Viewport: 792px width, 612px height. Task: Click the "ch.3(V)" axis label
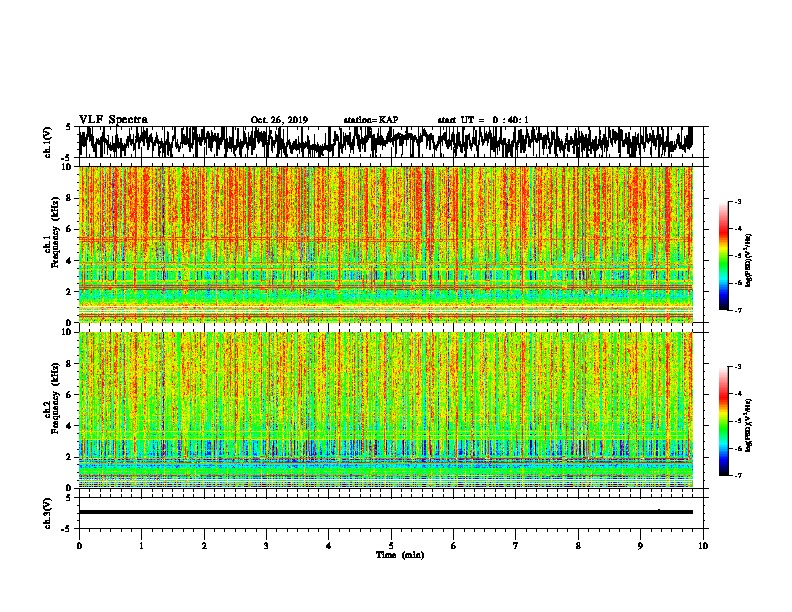[x=48, y=513]
